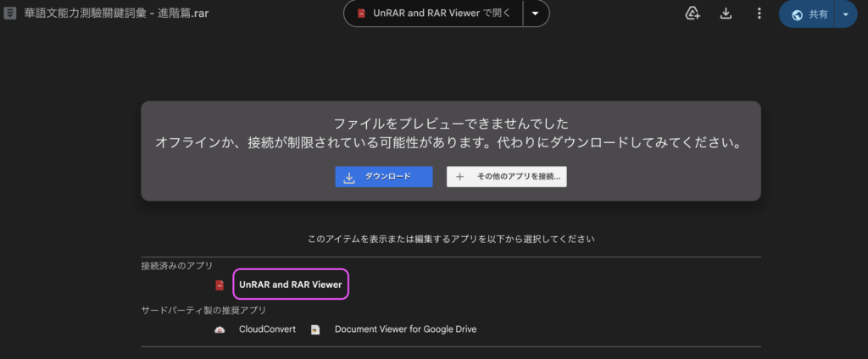Click the Add shortcut to Drive icon

point(693,14)
